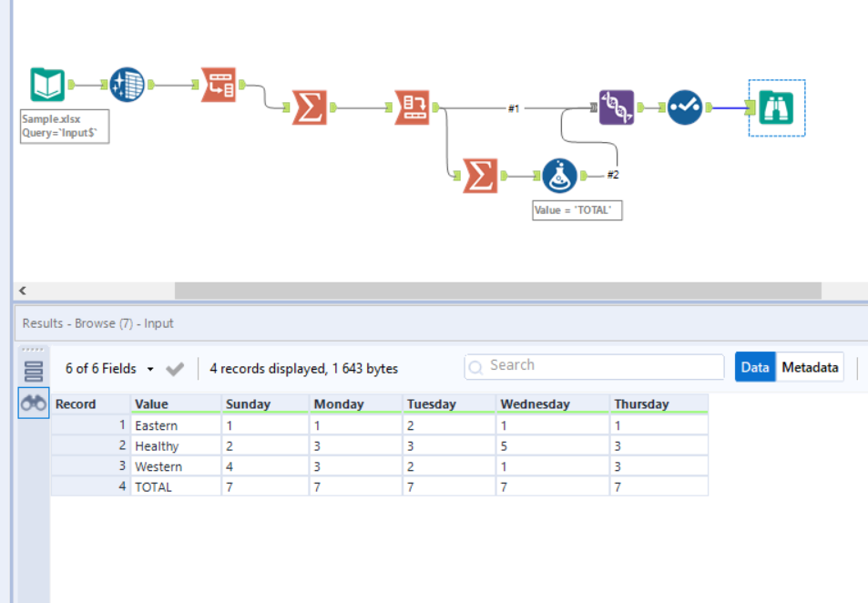Click the binoculars icon beside the Record column
This screenshot has width=868, height=603.
[x=33, y=403]
